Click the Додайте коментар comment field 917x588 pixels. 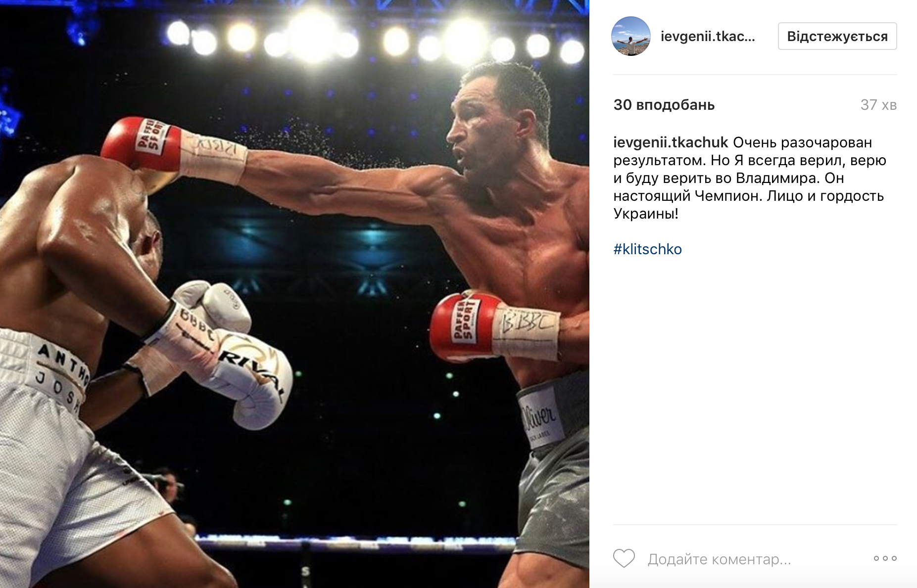tap(720, 559)
